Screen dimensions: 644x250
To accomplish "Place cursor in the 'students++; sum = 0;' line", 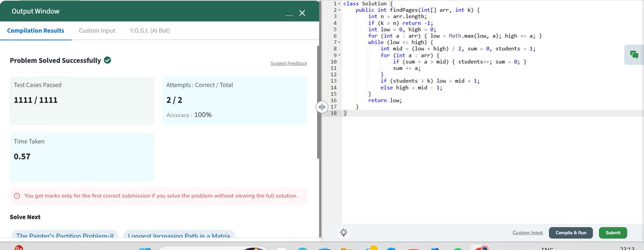I will (460, 61).
